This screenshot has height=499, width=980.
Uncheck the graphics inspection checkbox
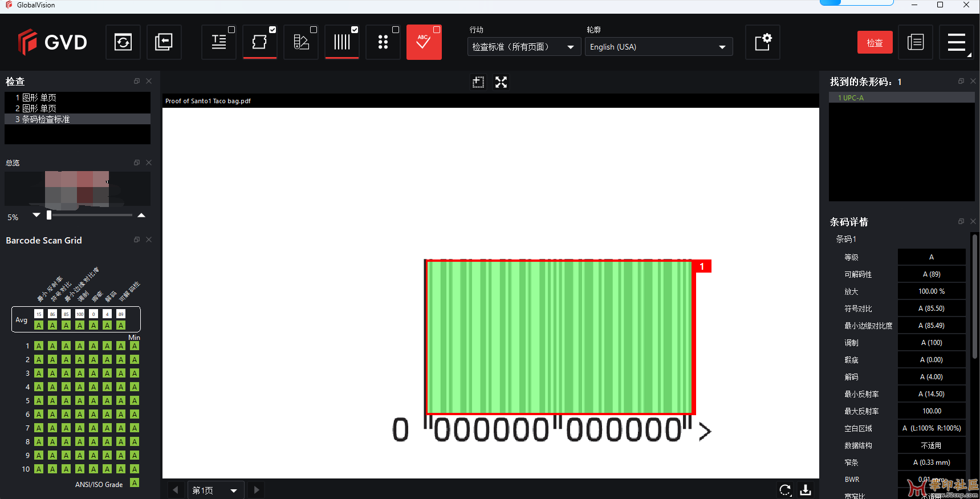(273, 30)
